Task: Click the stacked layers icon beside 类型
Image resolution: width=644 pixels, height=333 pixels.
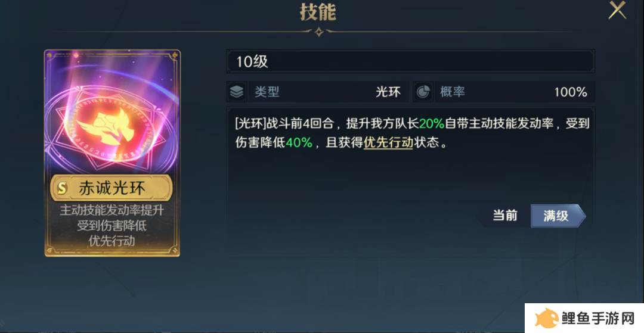Action: (237, 92)
